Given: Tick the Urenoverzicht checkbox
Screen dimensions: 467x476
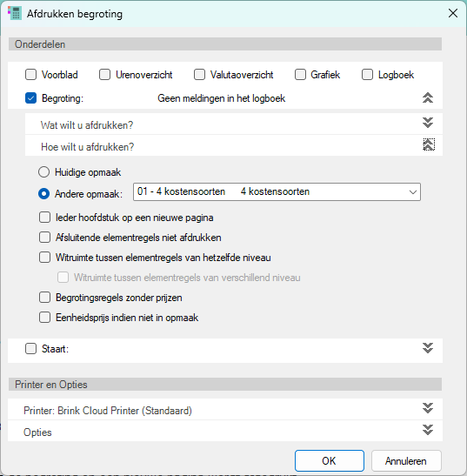Looking at the screenshot, I should pos(104,74).
